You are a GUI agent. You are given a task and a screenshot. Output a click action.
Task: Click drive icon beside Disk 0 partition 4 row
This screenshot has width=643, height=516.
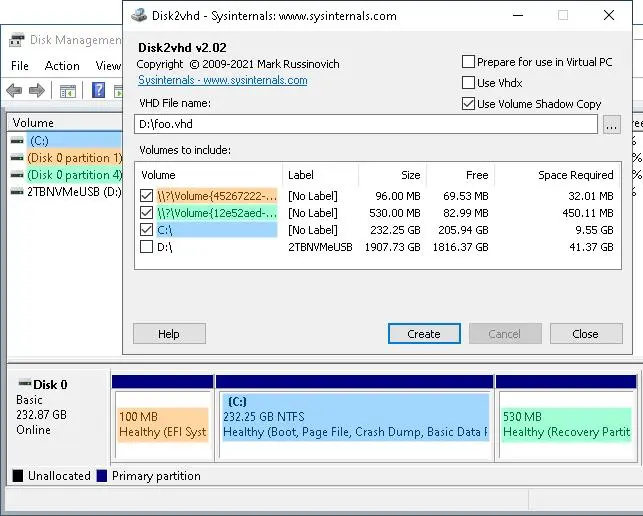[17, 175]
